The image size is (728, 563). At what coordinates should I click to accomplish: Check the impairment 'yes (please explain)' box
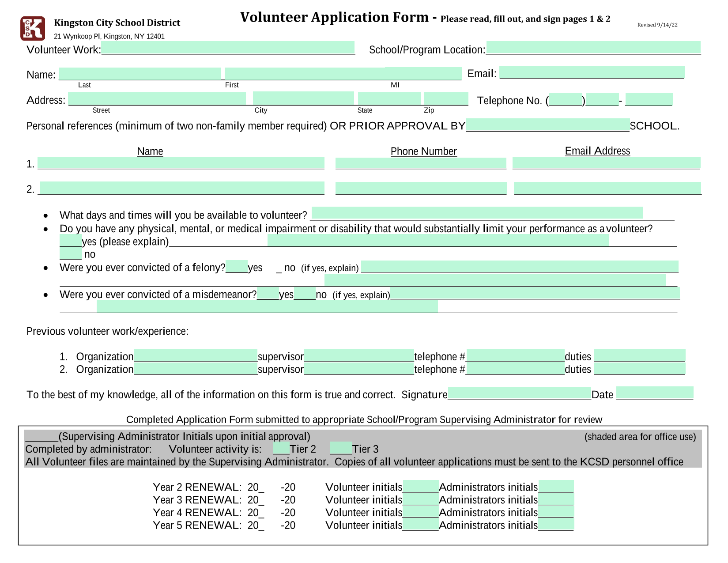click(x=71, y=240)
